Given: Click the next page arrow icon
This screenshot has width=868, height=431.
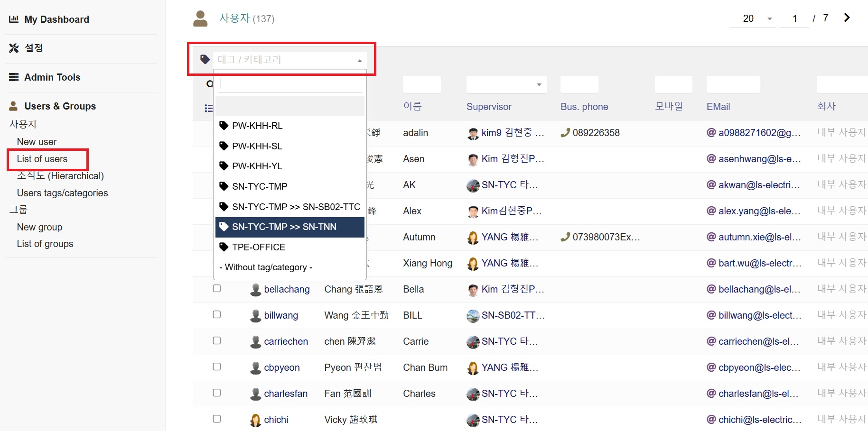Looking at the screenshot, I should [847, 18].
